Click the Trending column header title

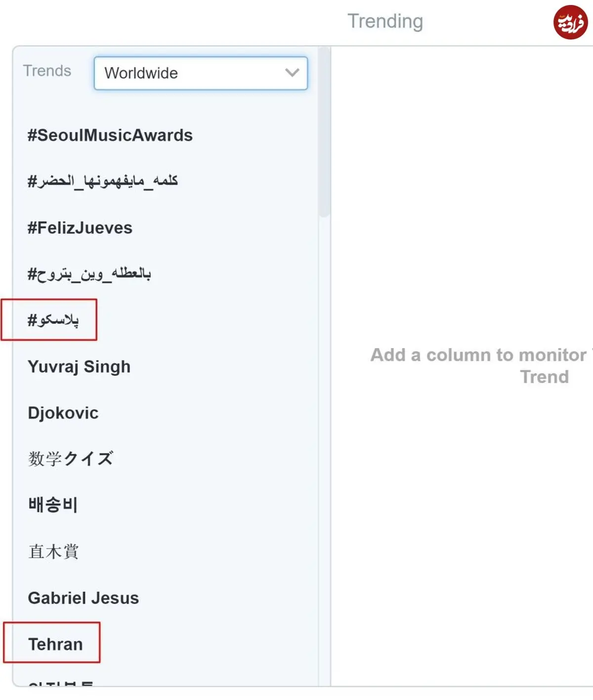(385, 21)
